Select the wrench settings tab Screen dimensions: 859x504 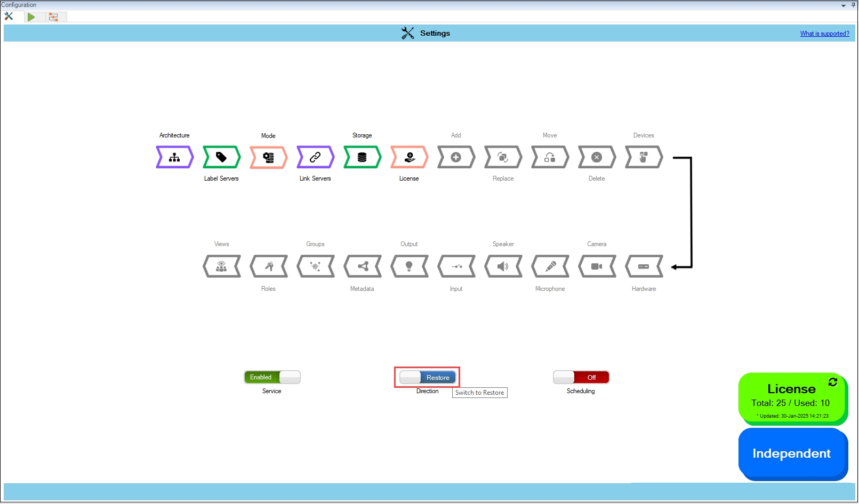pos(9,17)
